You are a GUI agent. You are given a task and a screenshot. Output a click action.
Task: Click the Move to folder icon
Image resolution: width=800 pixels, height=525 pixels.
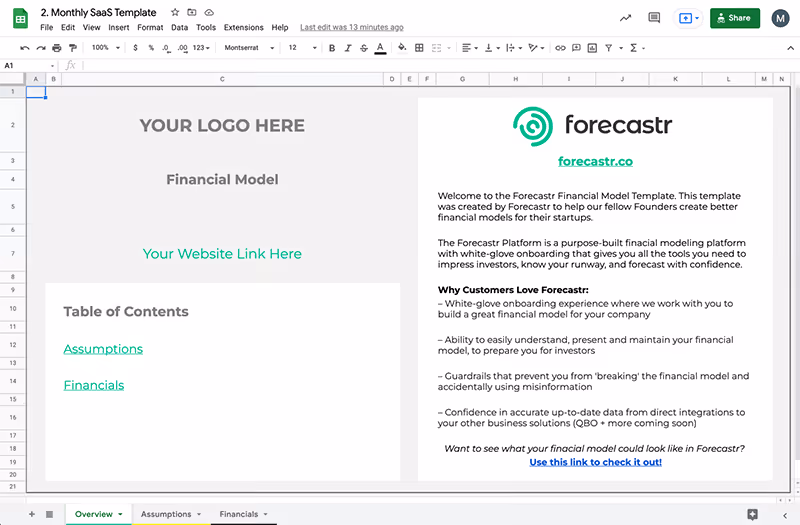[192, 12]
